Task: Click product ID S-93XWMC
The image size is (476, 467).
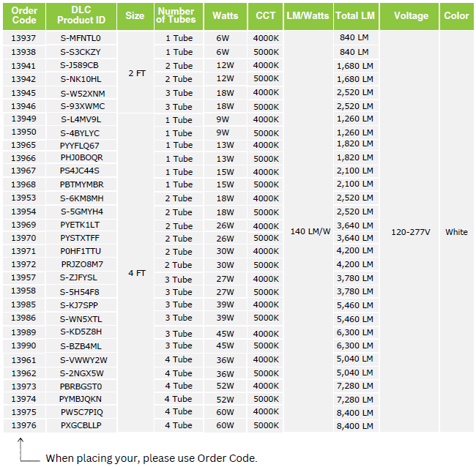Action: pos(83,106)
